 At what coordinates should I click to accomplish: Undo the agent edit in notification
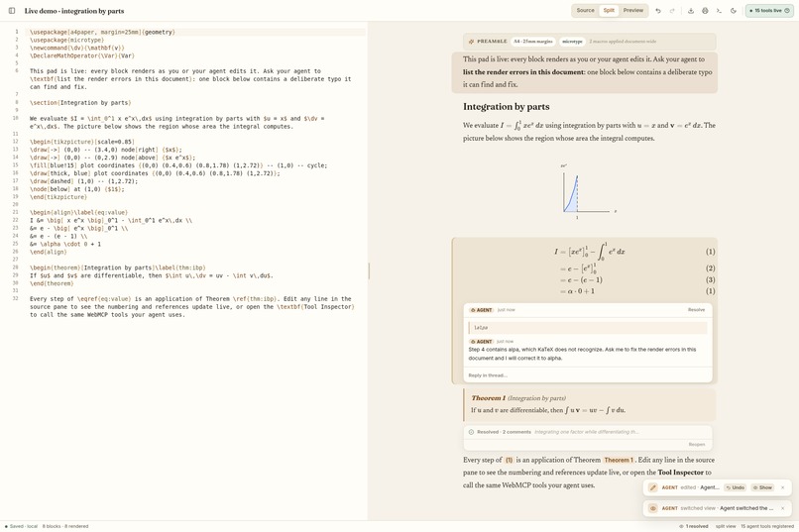click(736, 487)
